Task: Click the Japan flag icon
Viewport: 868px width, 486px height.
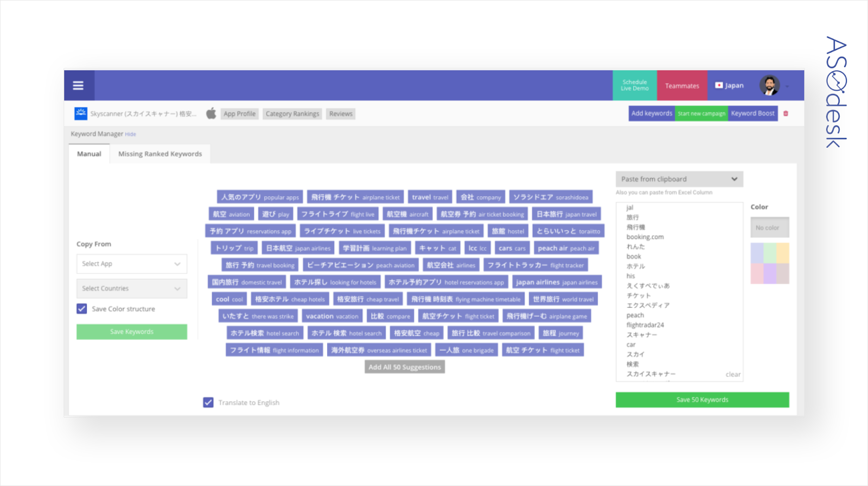Action: (x=719, y=85)
